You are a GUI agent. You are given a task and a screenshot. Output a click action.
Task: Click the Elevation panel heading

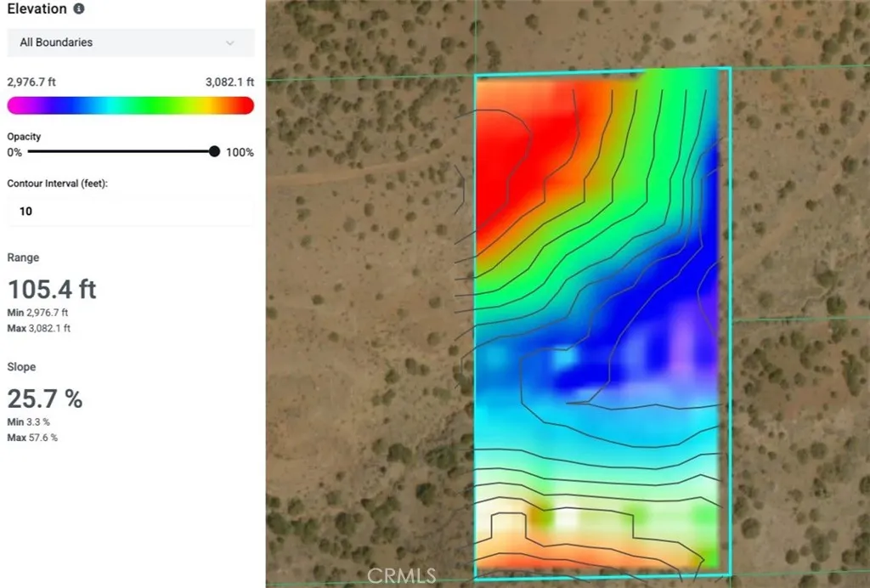pyautogui.click(x=37, y=8)
